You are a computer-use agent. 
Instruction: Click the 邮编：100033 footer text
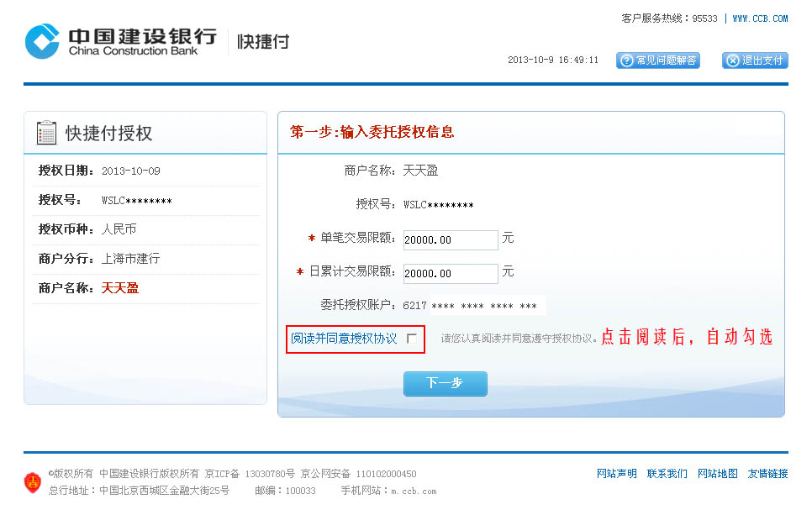pos(285,491)
